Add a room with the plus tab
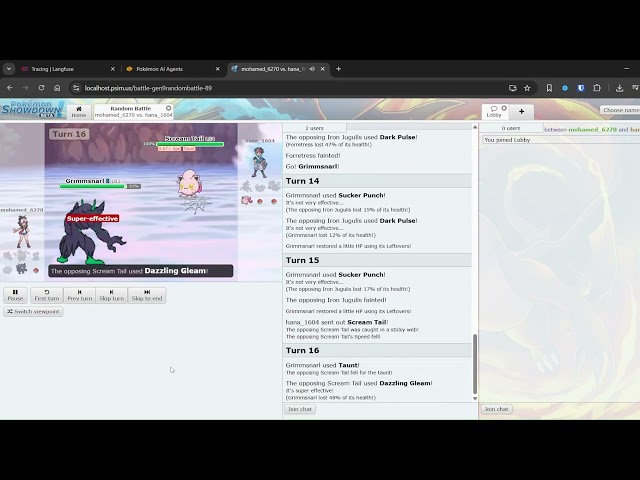Image resolution: width=640 pixels, height=480 pixels. pyautogui.click(x=522, y=111)
